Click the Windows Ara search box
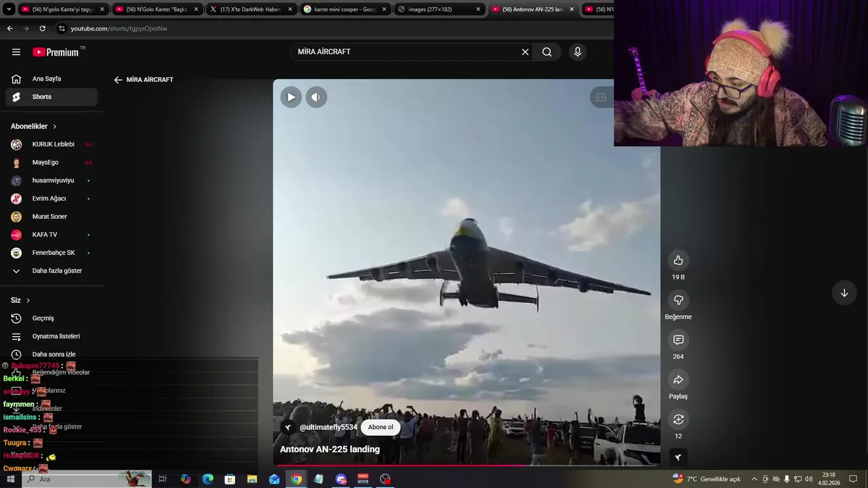868x488 pixels. [87, 479]
